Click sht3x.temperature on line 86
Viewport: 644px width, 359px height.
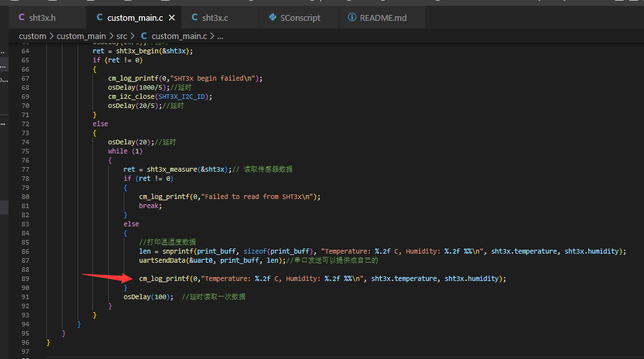[524, 251]
